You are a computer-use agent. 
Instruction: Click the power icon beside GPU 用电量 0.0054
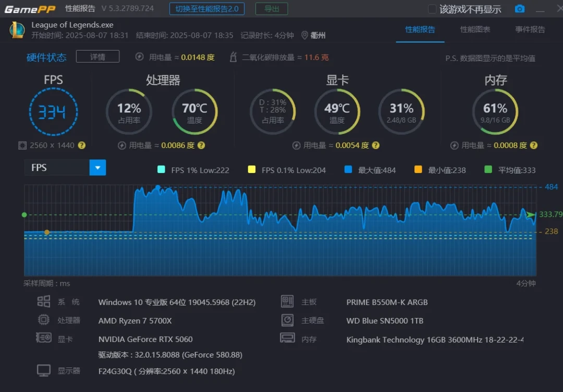(296, 145)
